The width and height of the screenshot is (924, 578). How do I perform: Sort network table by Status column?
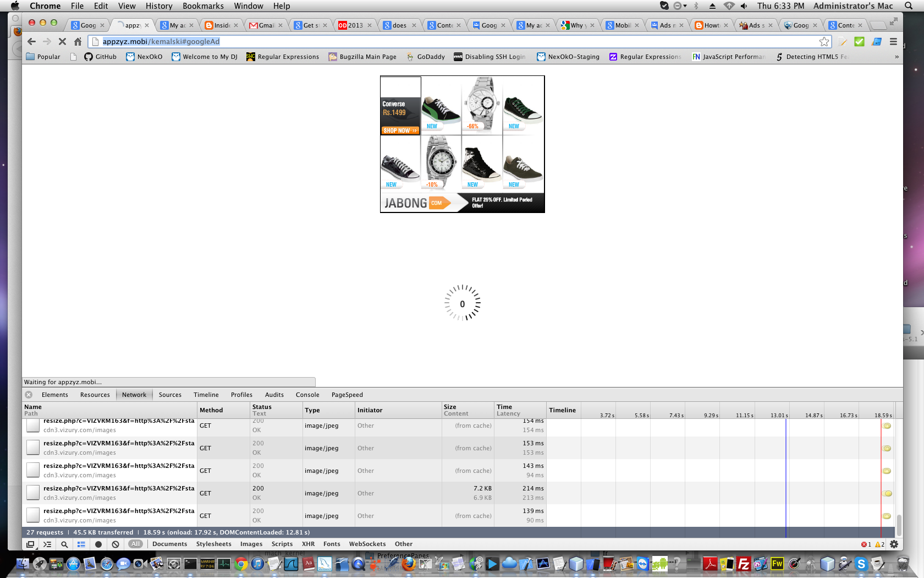coord(276,410)
